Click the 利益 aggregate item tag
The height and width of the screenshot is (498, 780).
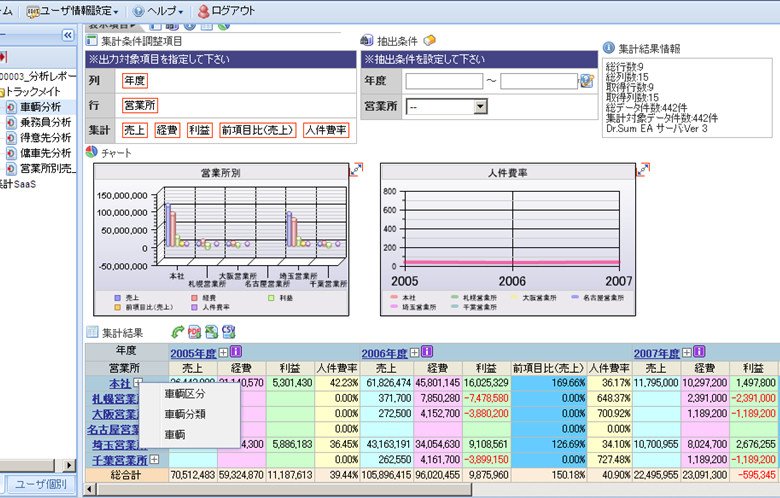199,130
